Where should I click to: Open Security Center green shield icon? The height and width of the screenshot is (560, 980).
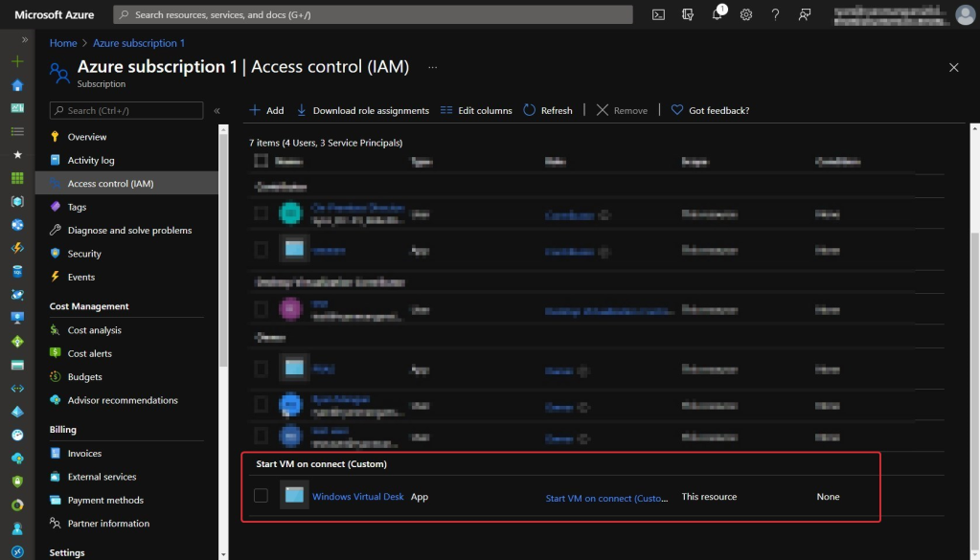17,482
